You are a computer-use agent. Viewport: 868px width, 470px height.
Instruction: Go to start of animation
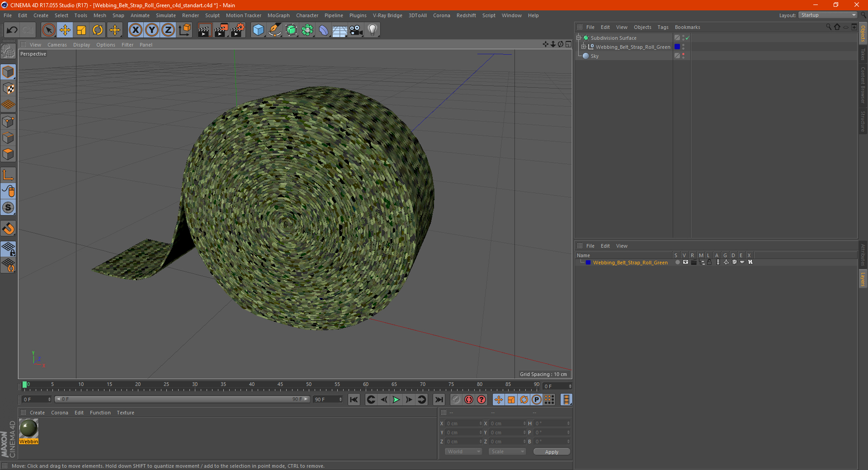pos(354,399)
